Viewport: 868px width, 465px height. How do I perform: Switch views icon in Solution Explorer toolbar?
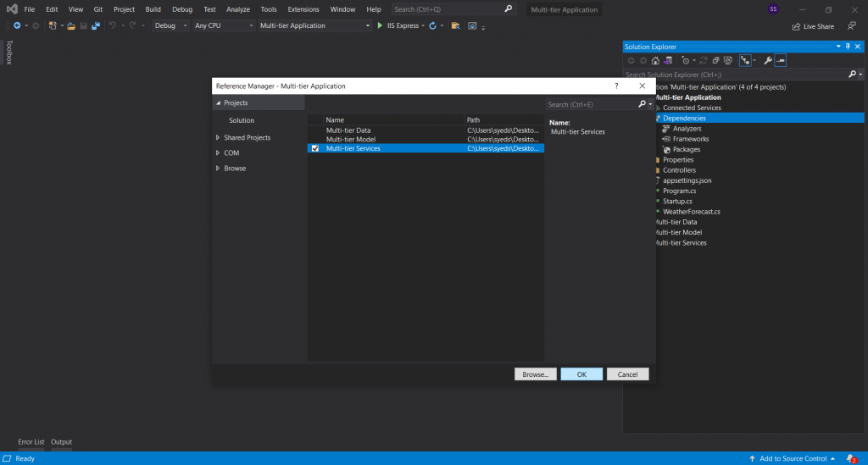click(668, 60)
